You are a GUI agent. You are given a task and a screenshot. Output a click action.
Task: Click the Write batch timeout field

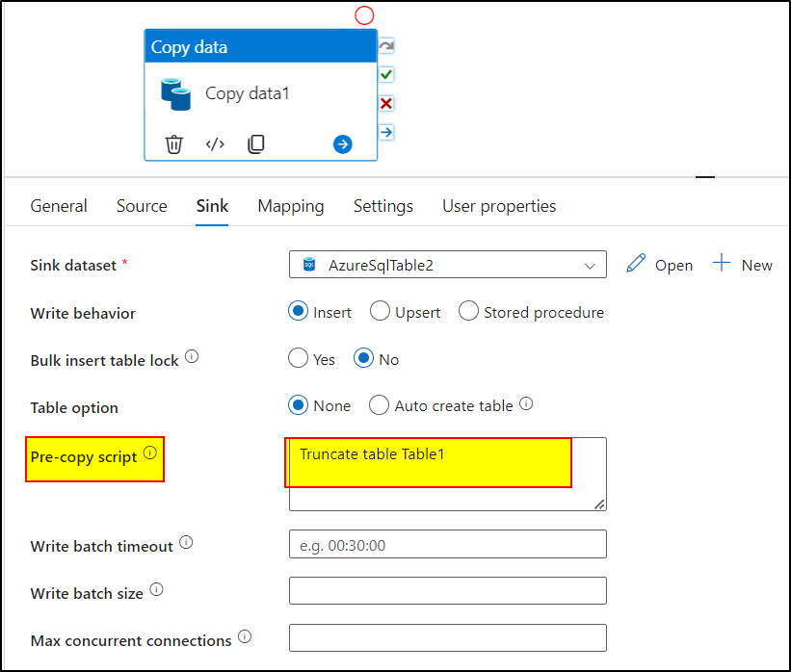447,544
